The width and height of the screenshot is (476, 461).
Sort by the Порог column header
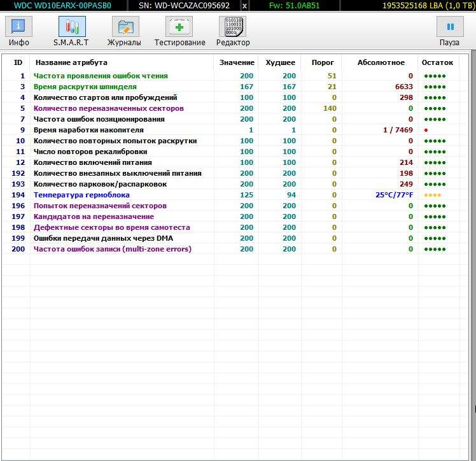pyautogui.click(x=323, y=62)
